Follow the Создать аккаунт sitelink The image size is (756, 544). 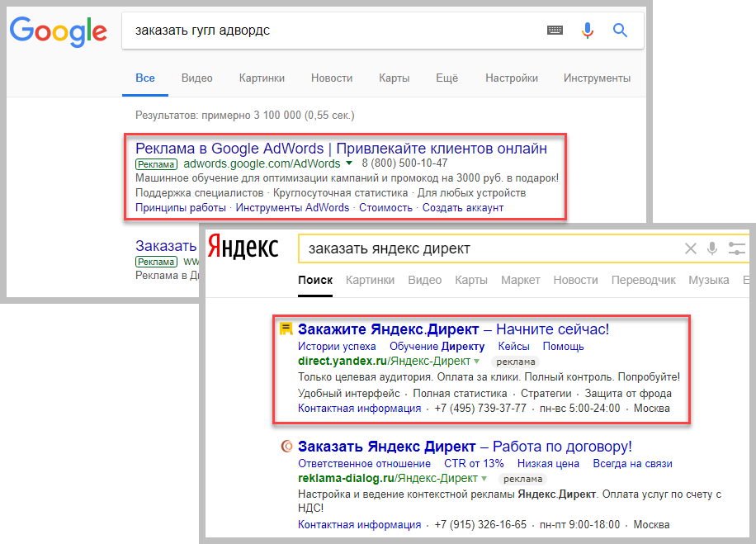pos(462,208)
